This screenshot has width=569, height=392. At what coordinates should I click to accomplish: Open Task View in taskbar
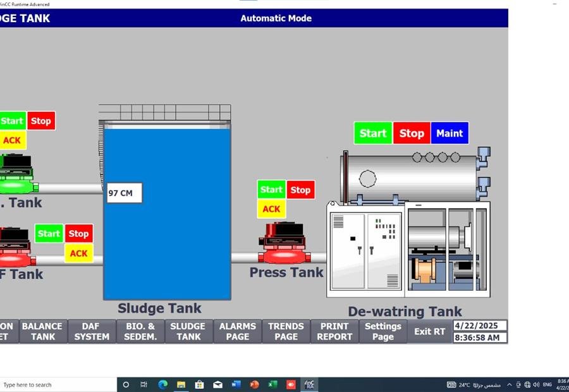(144, 384)
